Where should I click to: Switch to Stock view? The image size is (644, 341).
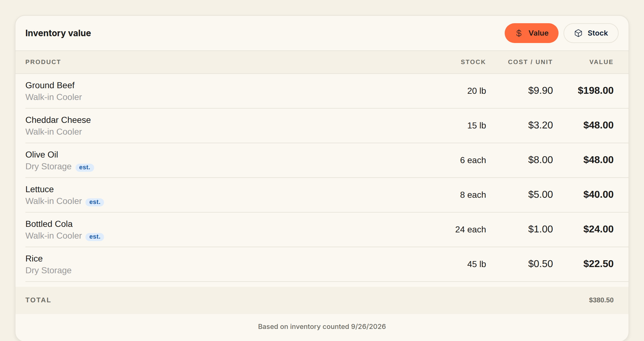coord(591,33)
